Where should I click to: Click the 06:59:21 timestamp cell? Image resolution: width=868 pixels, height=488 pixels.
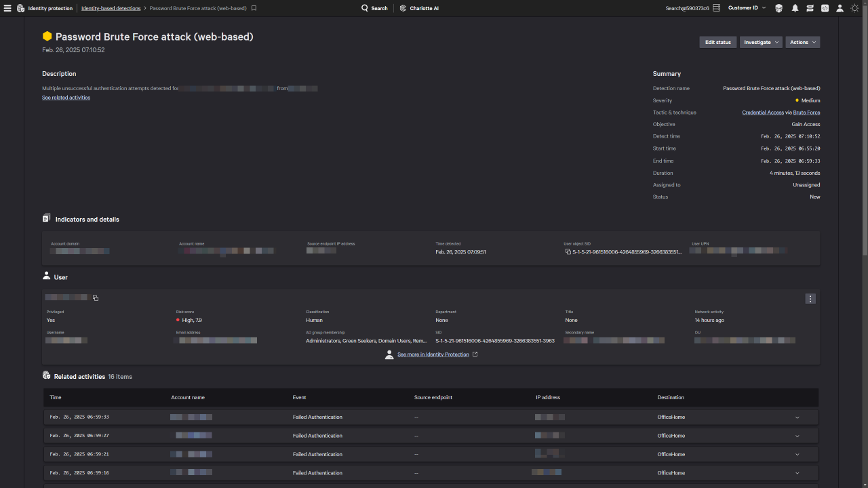(x=79, y=455)
